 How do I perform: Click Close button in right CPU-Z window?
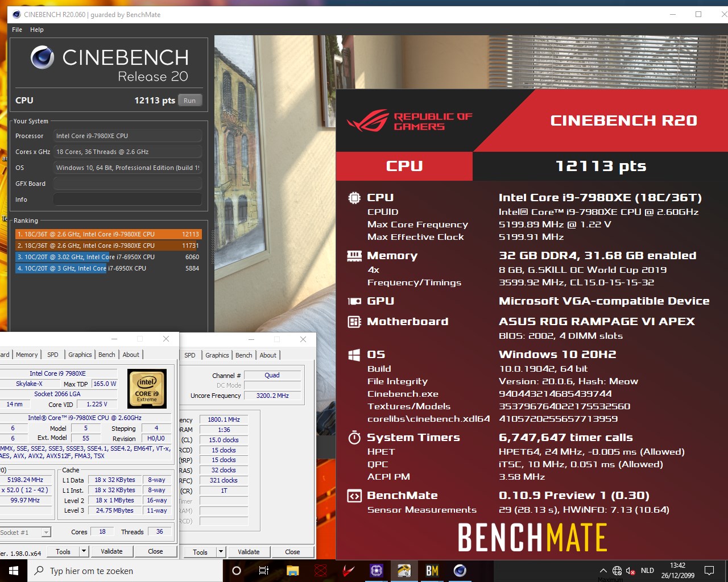click(x=292, y=552)
